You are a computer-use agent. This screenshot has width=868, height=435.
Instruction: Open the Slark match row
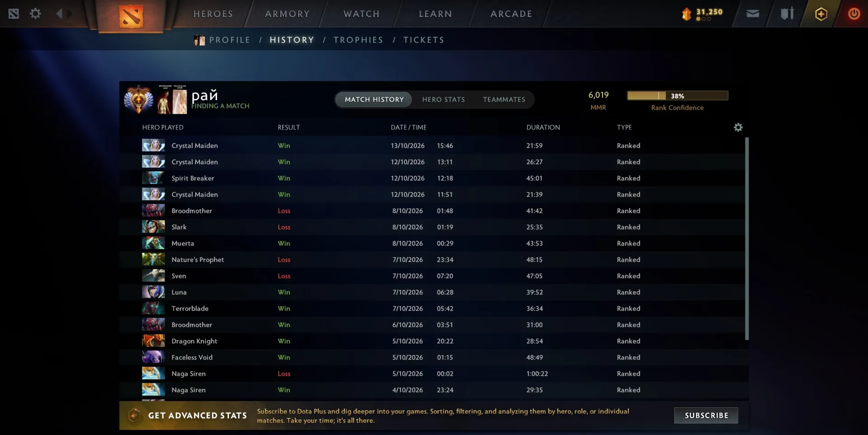pos(432,227)
